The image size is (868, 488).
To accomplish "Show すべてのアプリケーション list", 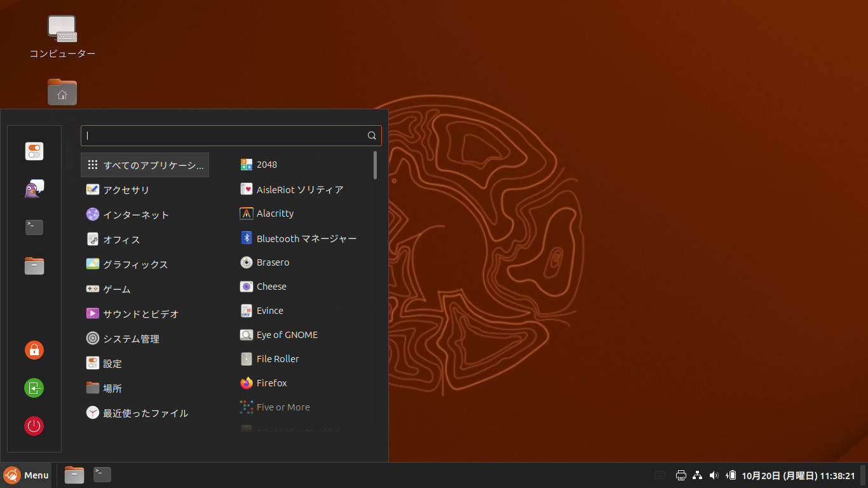I will coord(144,164).
